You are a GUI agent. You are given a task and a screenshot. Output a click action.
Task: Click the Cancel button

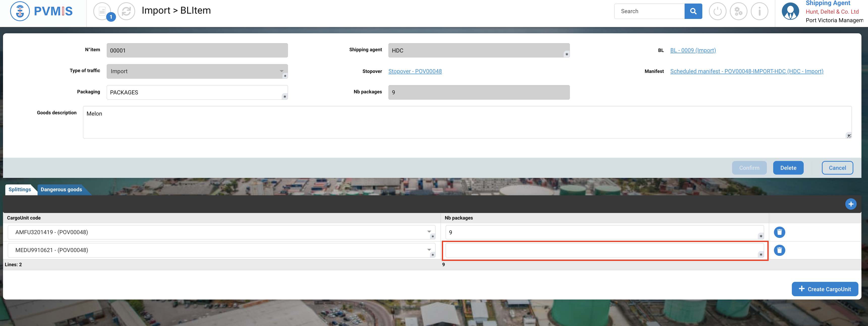837,168
